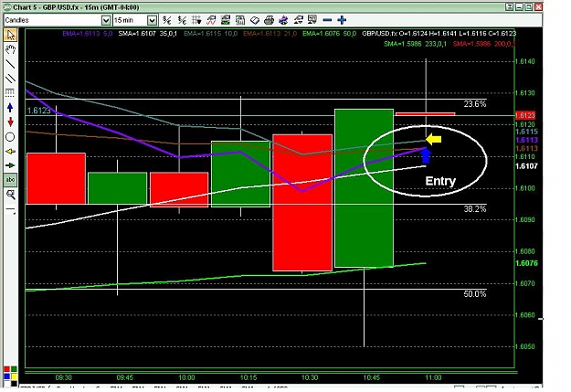Click the white 1.6107 price axis value
Viewport: 571px width, 392px height.
[x=526, y=166]
